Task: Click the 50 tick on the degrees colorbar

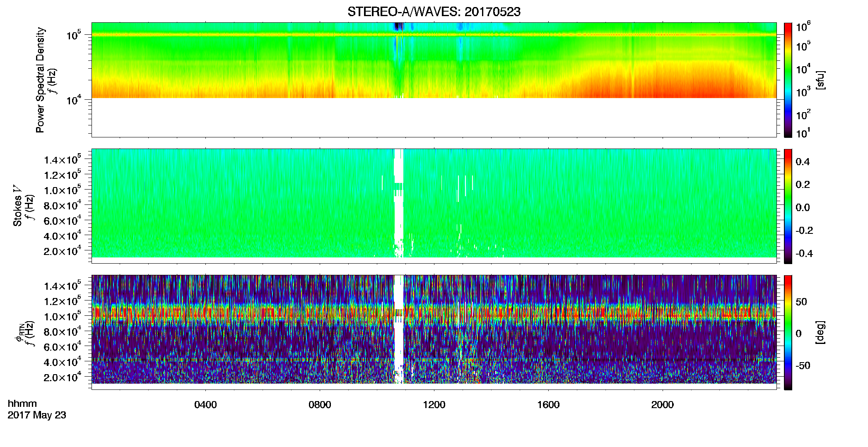Action: tap(801, 302)
